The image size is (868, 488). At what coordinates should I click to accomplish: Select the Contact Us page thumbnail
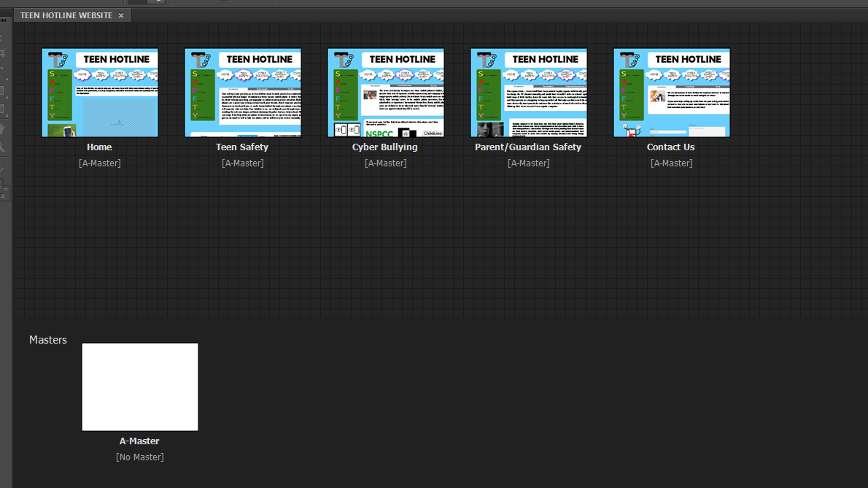[672, 93]
